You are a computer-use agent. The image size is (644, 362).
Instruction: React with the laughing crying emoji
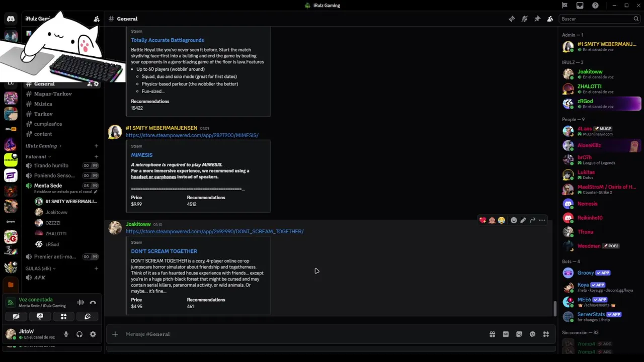(x=501, y=220)
